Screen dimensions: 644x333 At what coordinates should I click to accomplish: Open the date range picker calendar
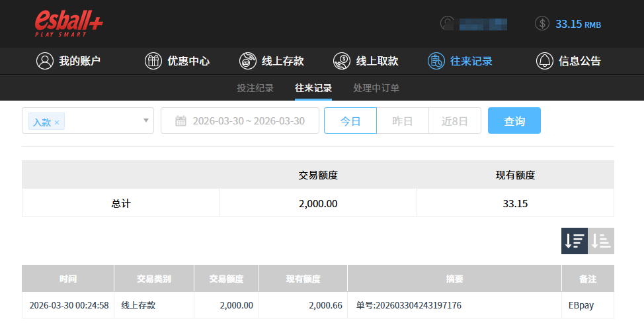tap(181, 120)
